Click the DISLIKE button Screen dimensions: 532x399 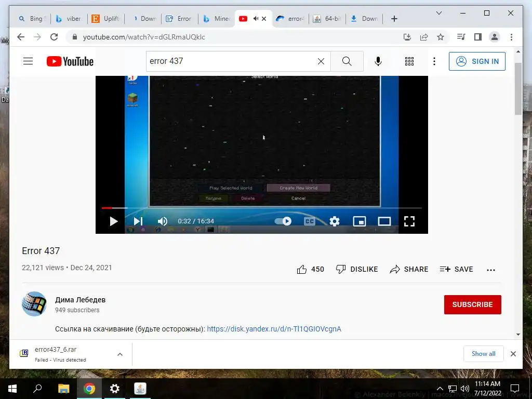tap(356, 270)
